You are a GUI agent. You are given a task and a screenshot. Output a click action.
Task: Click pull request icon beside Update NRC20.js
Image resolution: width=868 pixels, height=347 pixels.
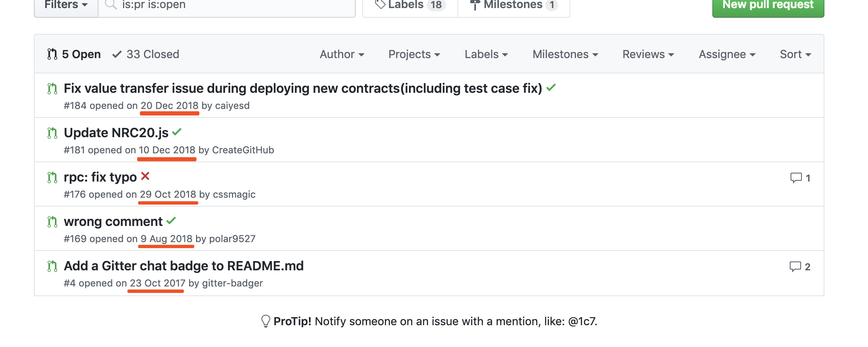[52, 133]
